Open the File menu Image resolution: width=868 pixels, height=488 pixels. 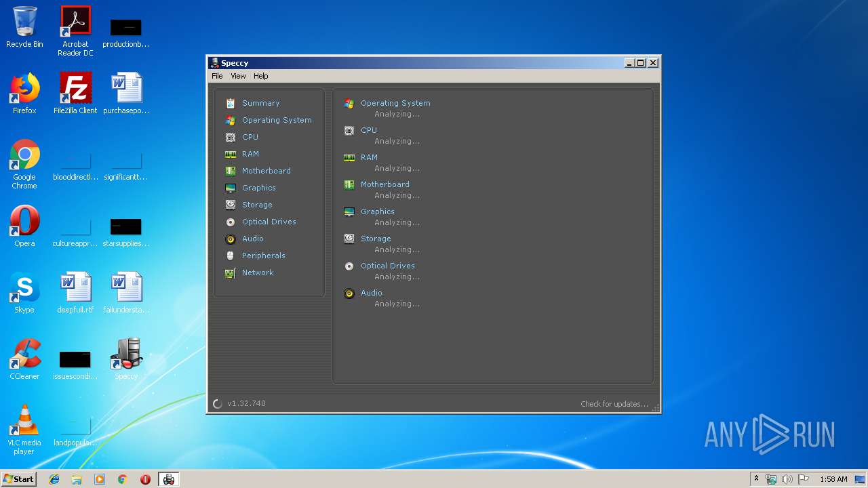click(217, 76)
